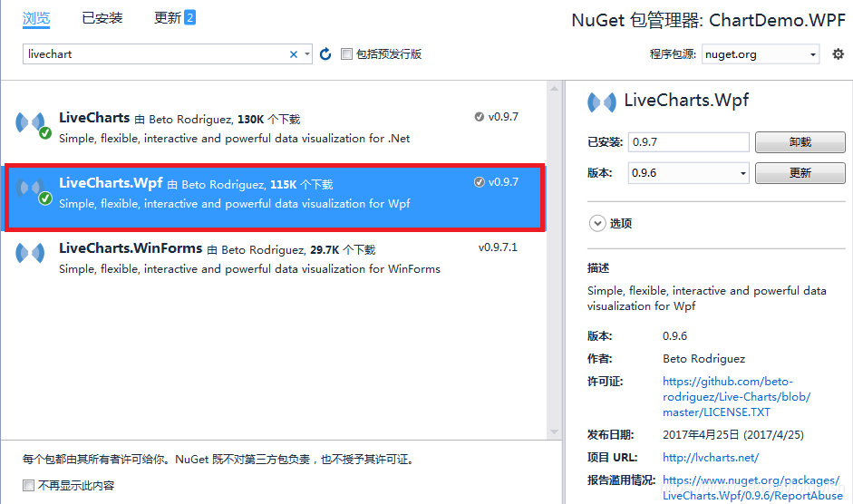The image size is (853, 504).
Task: Click the LiveCharts.Wpf logo in details panel
Action: click(602, 102)
